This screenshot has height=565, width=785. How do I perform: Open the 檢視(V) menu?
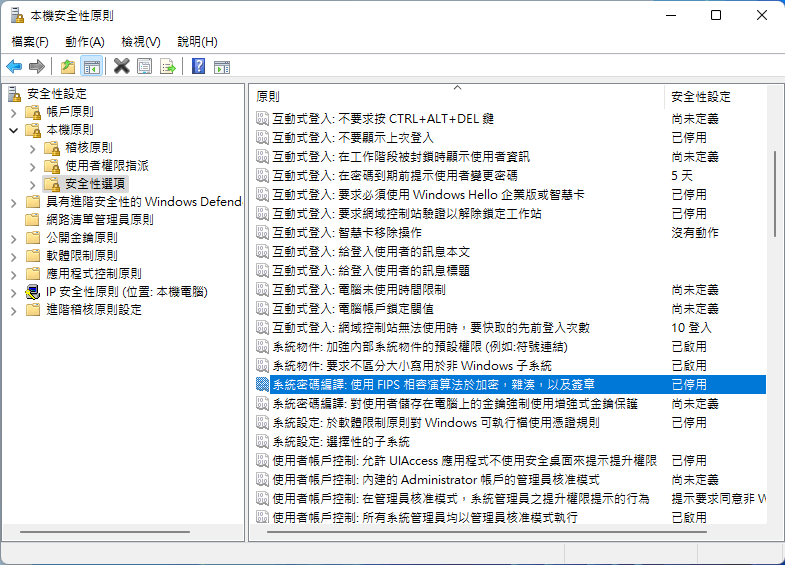click(141, 42)
